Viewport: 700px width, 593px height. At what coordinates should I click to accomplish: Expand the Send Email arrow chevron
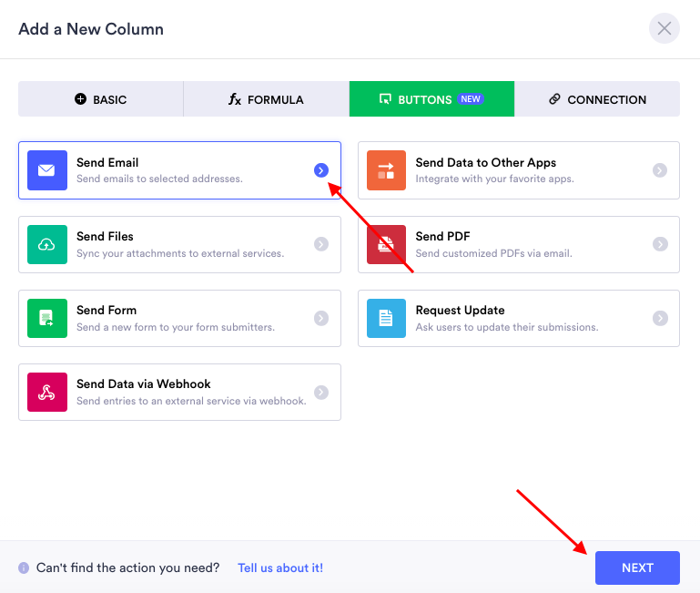321,170
